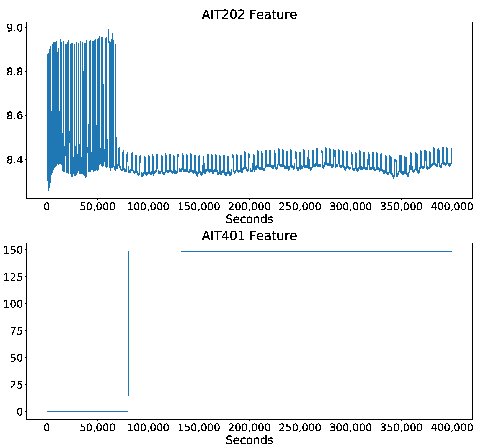This screenshot has height=448, width=484.
Task: Click the 300,000 x-axis tick of the AIT401 chart
Action: click(x=351, y=428)
